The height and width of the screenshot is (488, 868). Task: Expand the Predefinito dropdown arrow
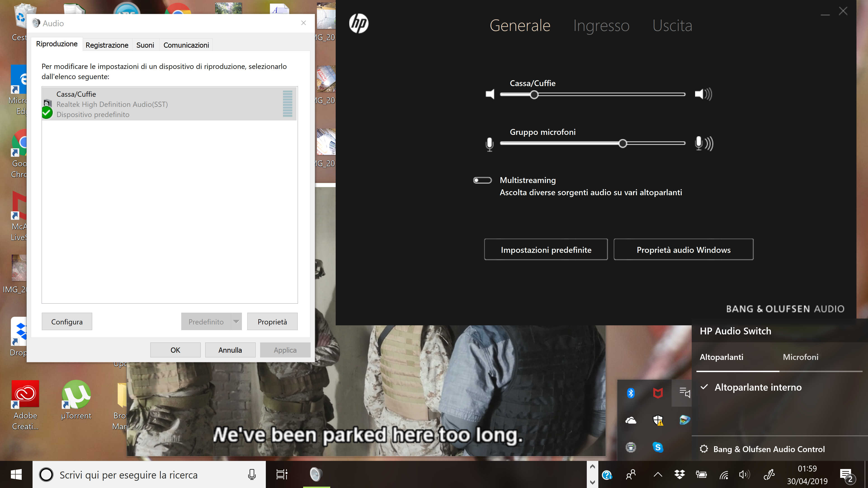pyautogui.click(x=236, y=322)
